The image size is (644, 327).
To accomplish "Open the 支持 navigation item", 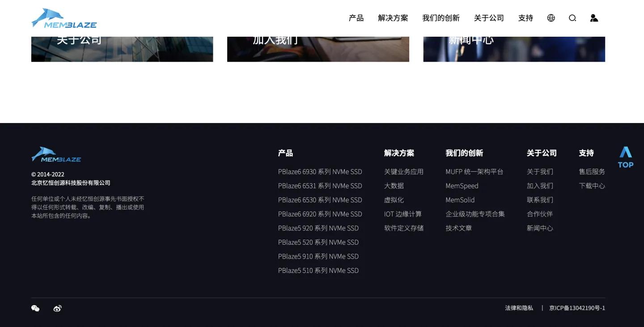I will click(525, 18).
